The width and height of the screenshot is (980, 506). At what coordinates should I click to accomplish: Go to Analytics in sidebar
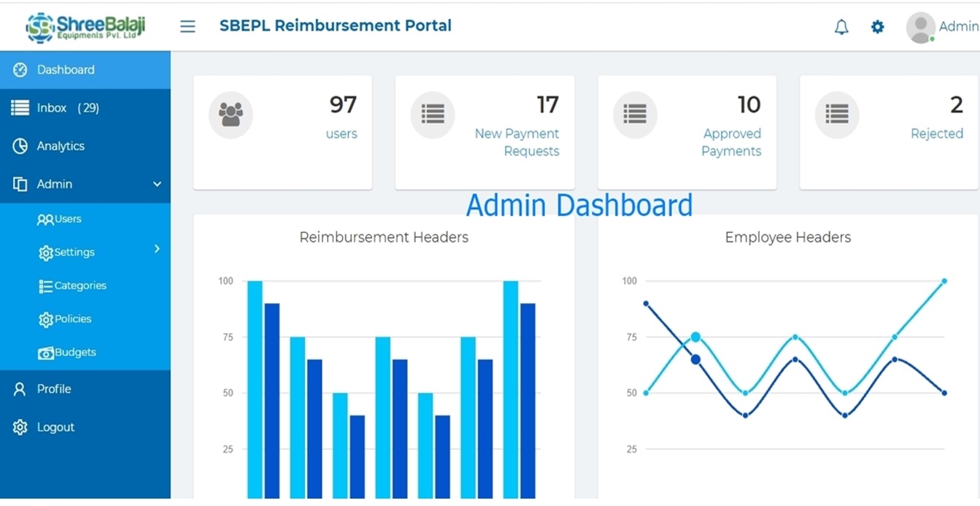(61, 146)
